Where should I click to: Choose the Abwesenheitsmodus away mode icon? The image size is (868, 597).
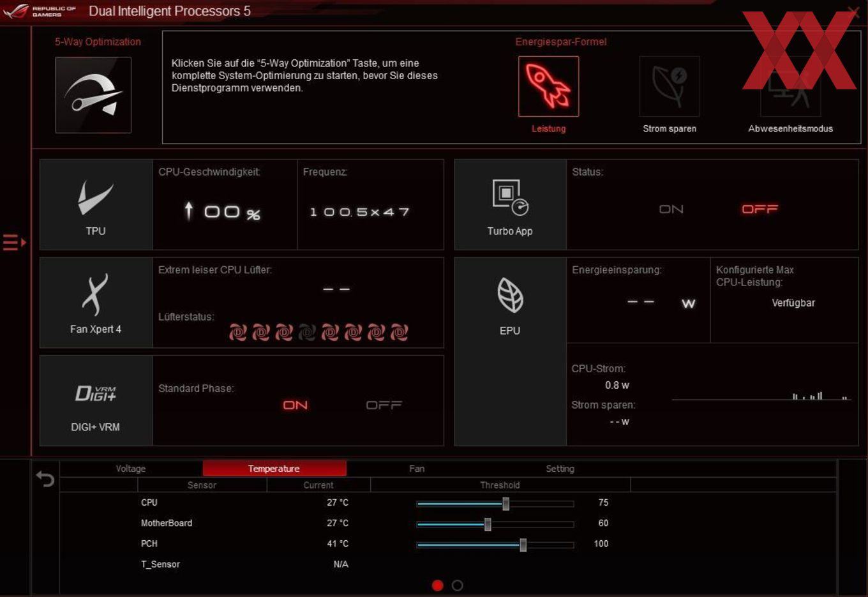(x=790, y=86)
